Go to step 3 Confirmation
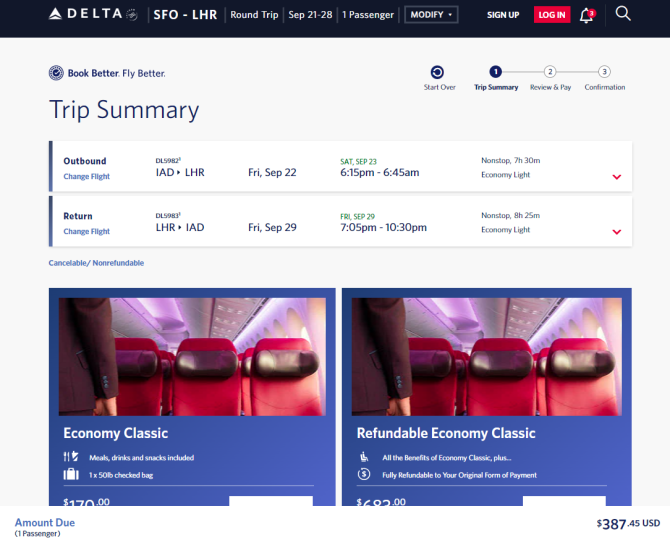This screenshot has width=670, height=548. [x=604, y=77]
